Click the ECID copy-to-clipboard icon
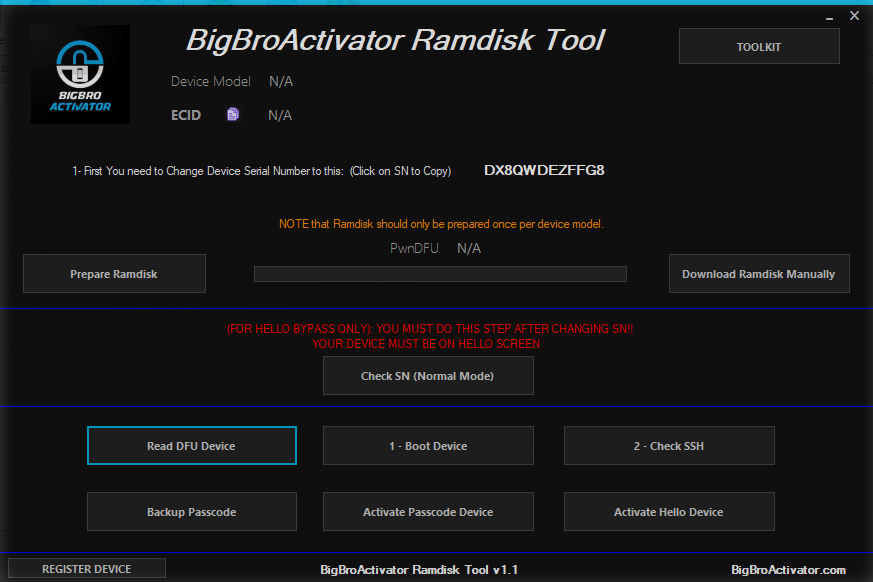This screenshot has height=582, width=873. coord(233,114)
